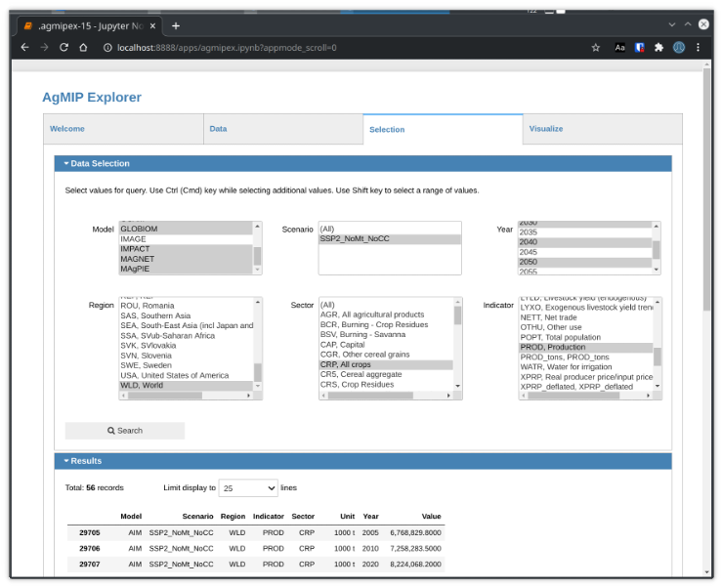Viewport: 722px width, 588px height.
Task: Select WATR, Water for irrigation indicator
Action: click(585, 367)
